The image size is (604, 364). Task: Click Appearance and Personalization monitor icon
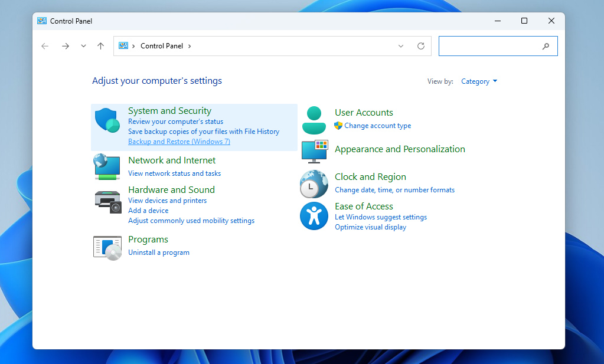point(315,152)
